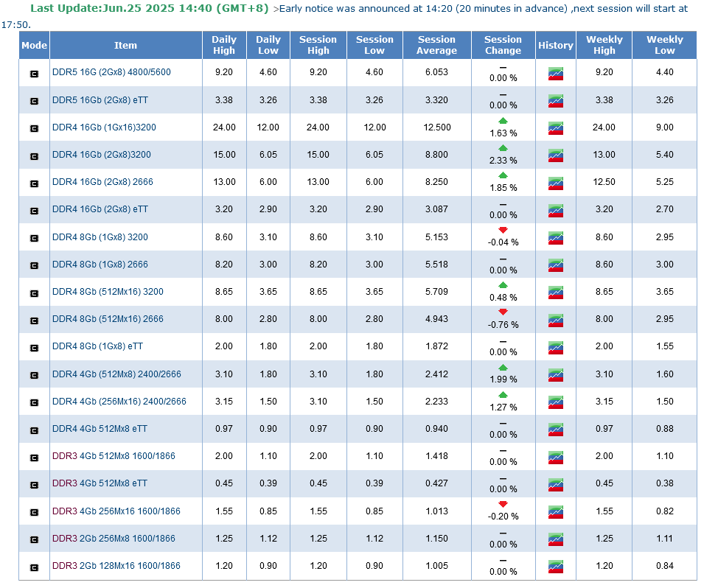View history chart for DDR4 8Gb (1Gx8) 3200

[555, 238]
